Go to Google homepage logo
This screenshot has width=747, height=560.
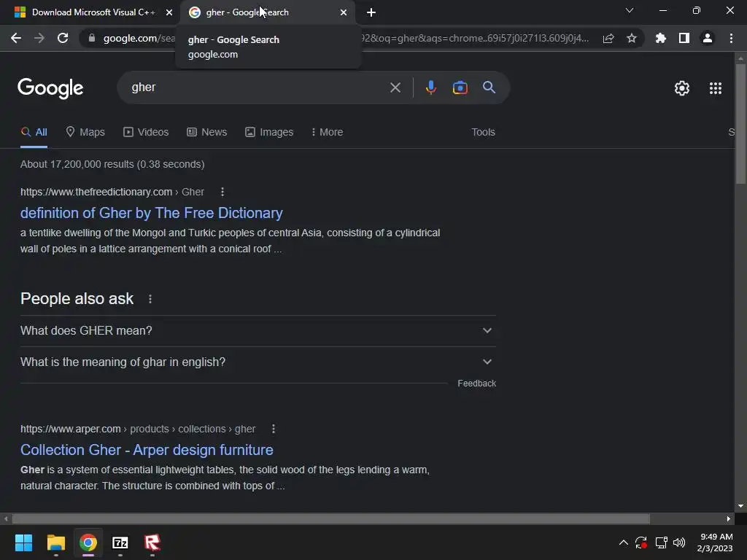(x=50, y=88)
